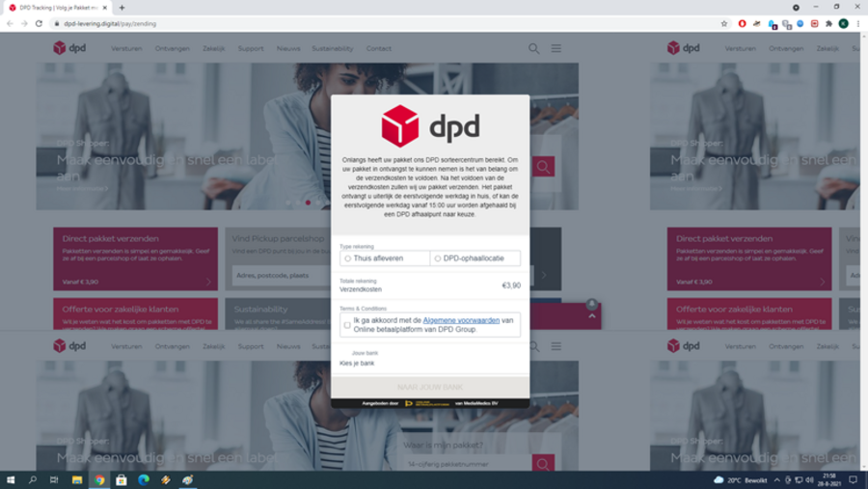Image resolution: width=868 pixels, height=489 pixels.
Task: Click the grey Sustainability card below Vind Pickup parcelshop
Action: pos(278,314)
